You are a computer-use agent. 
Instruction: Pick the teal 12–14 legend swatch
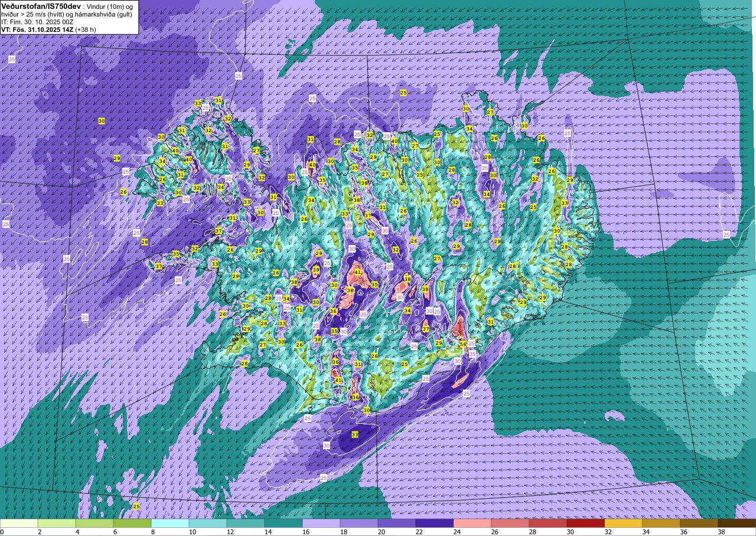(x=246, y=523)
